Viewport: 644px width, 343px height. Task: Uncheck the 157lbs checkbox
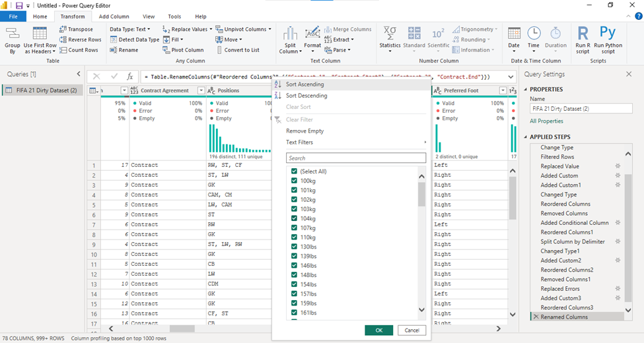[x=294, y=294]
